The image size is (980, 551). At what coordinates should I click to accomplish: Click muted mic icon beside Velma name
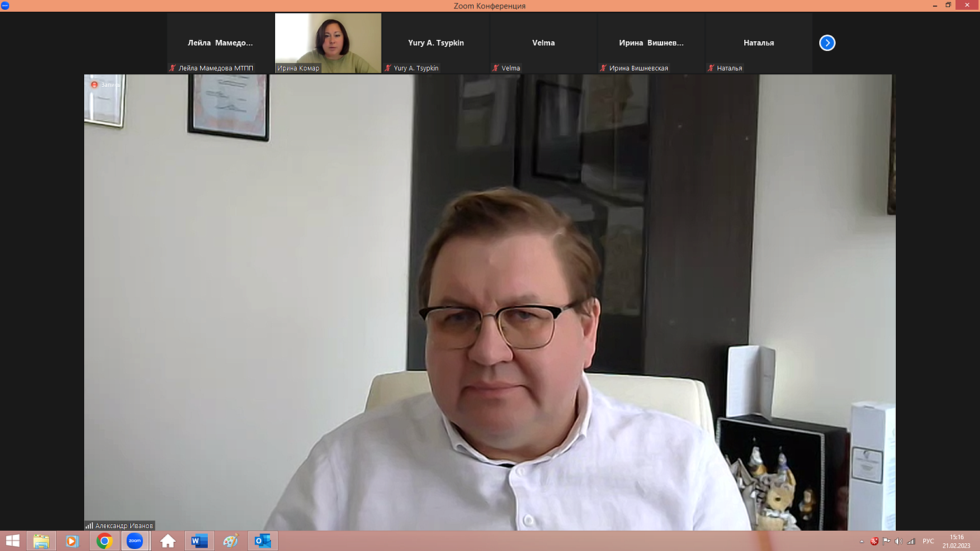click(496, 68)
